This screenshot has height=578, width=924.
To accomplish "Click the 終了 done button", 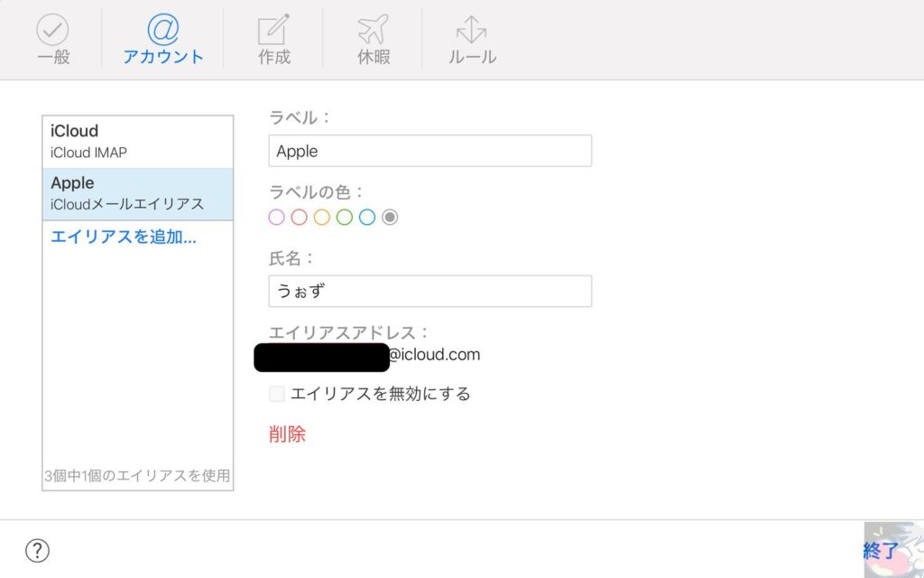I will click(x=880, y=550).
